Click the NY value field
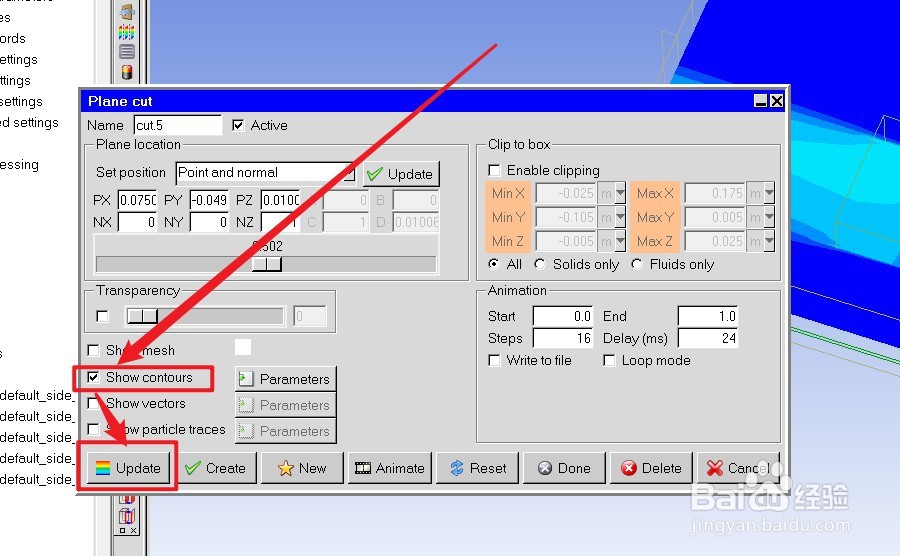 (x=210, y=222)
